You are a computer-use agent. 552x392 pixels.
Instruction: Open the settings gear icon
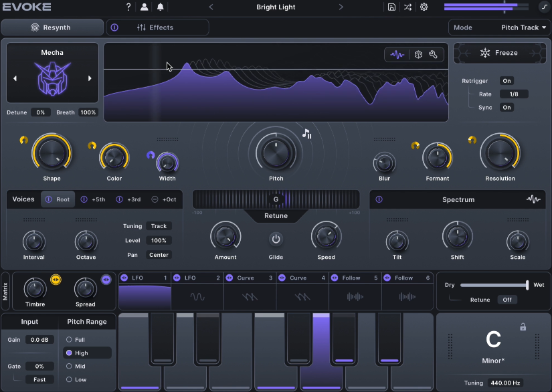click(424, 7)
